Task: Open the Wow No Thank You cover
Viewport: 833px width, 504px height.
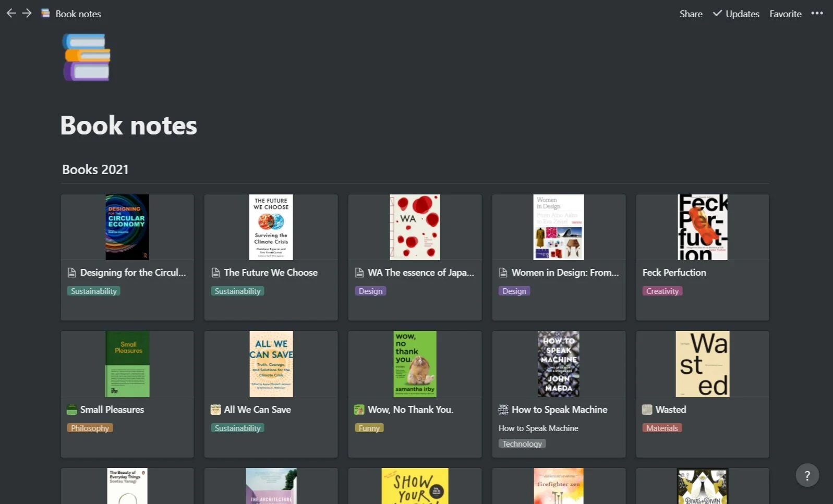Action: click(415, 364)
